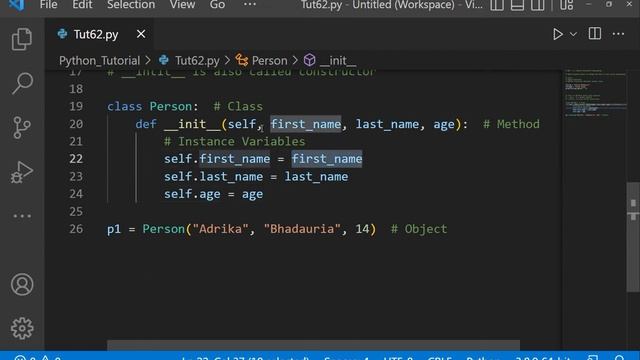This screenshot has width=640, height=360.
Task: Close the Tut62.py editor tab
Action: pyautogui.click(x=141, y=34)
